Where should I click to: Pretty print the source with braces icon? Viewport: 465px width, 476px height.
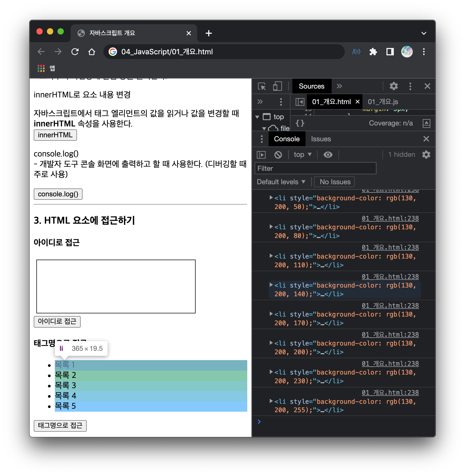(x=300, y=123)
